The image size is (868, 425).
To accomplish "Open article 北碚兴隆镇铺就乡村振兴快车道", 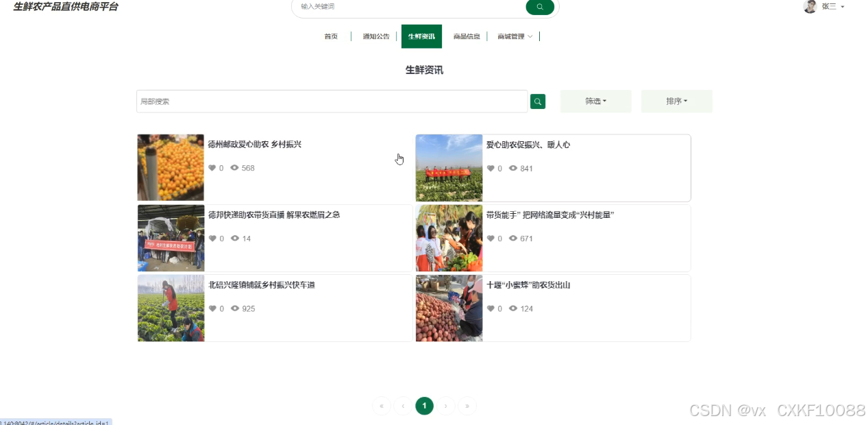I will tap(262, 285).
